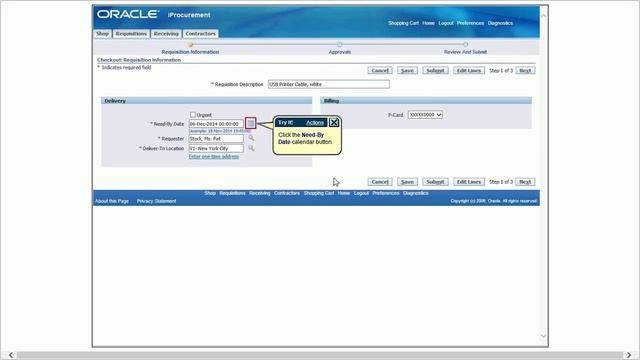Open Shopping Cart in top header
The width and height of the screenshot is (640, 360).
(x=403, y=23)
